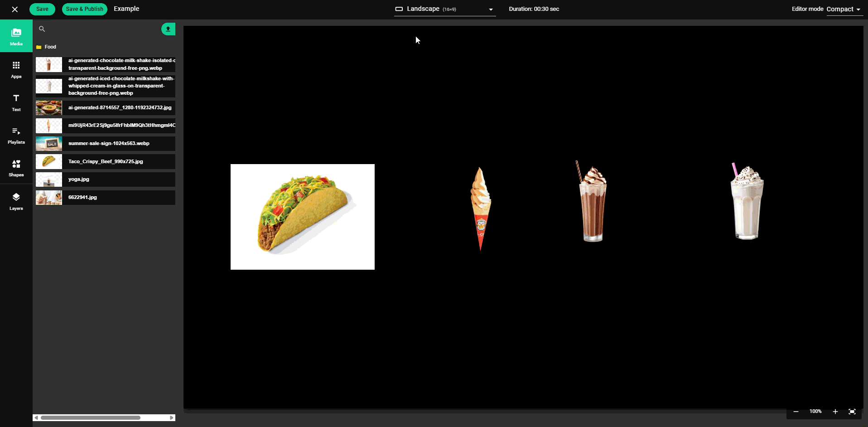Click the Landscape rectangle orientation icon

[x=399, y=9]
